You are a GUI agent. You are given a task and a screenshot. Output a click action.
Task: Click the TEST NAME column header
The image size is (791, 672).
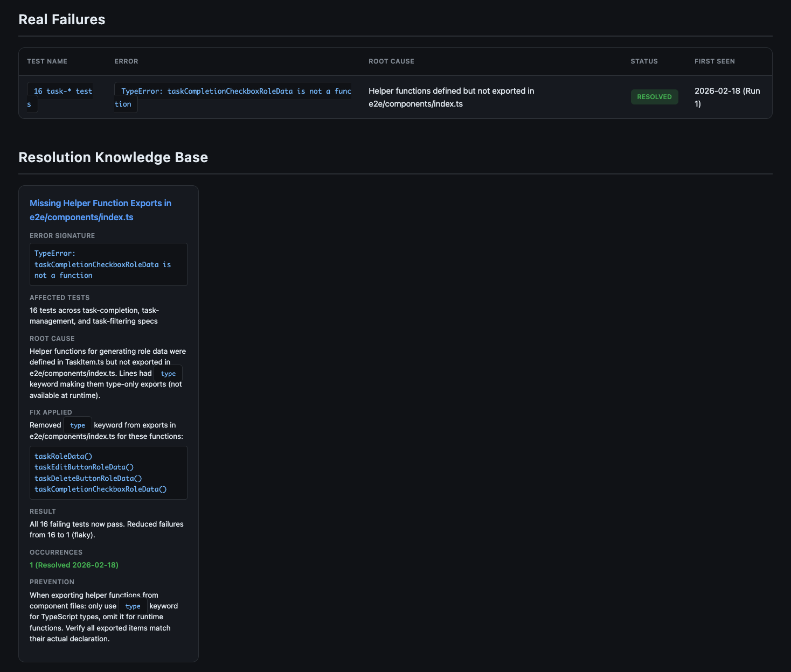47,61
